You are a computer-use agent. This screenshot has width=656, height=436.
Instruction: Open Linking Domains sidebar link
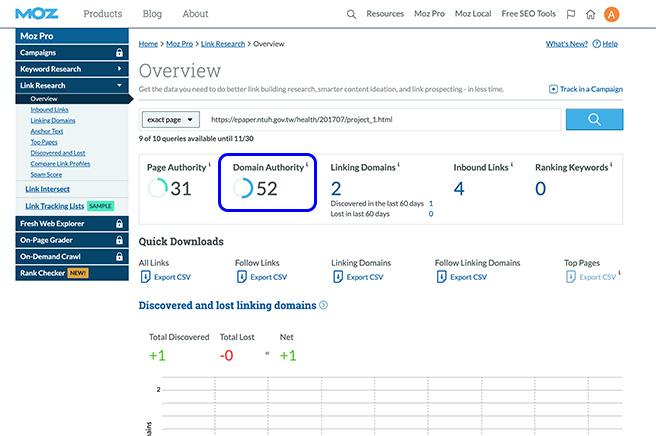[53, 121]
